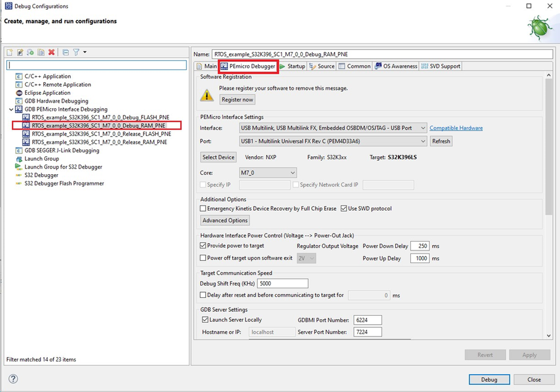Toggle Power off target upon software exit
560x392 pixels.
tap(203, 258)
